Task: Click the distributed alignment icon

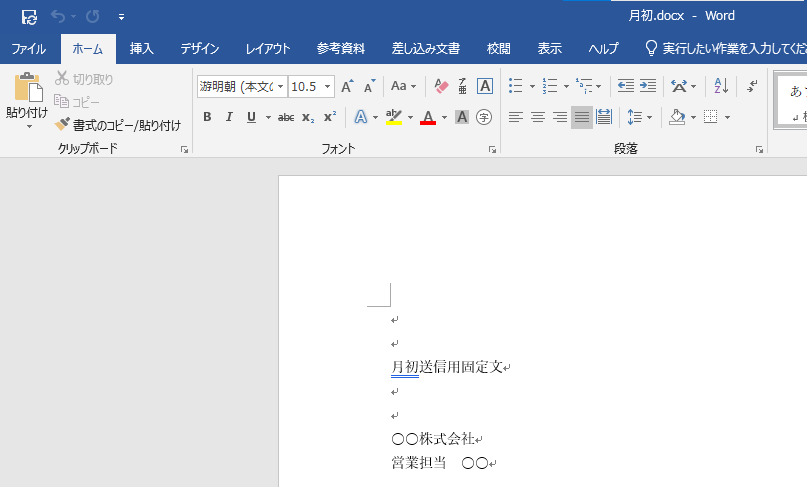Action: 604,117
